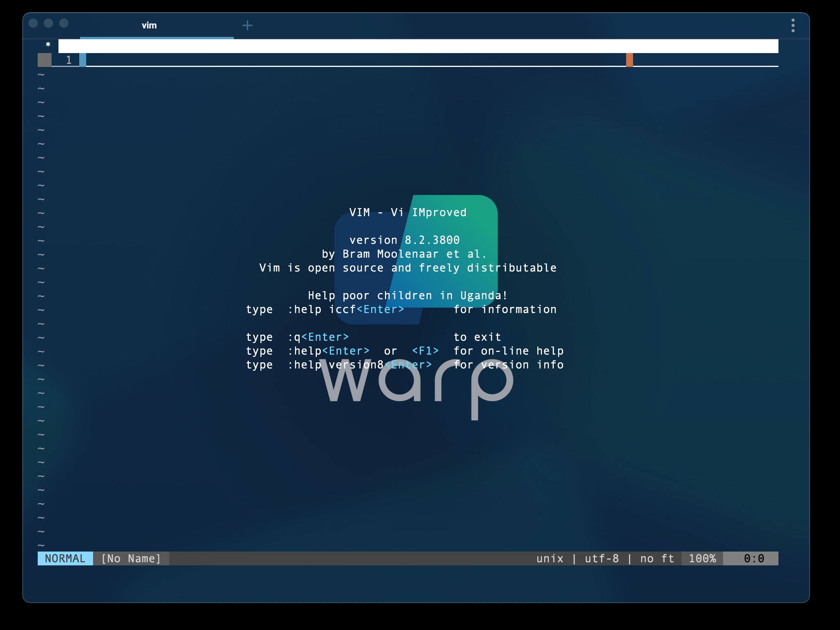The image size is (840, 630).
Task: Click the unix file format entry
Action: point(550,558)
